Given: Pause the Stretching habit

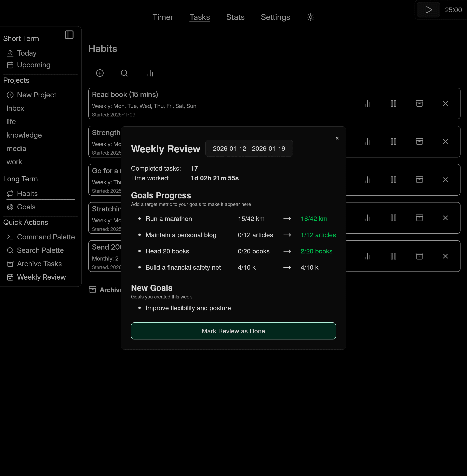Looking at the screenshot, I should pyautogui.click(x=393, y=218).
